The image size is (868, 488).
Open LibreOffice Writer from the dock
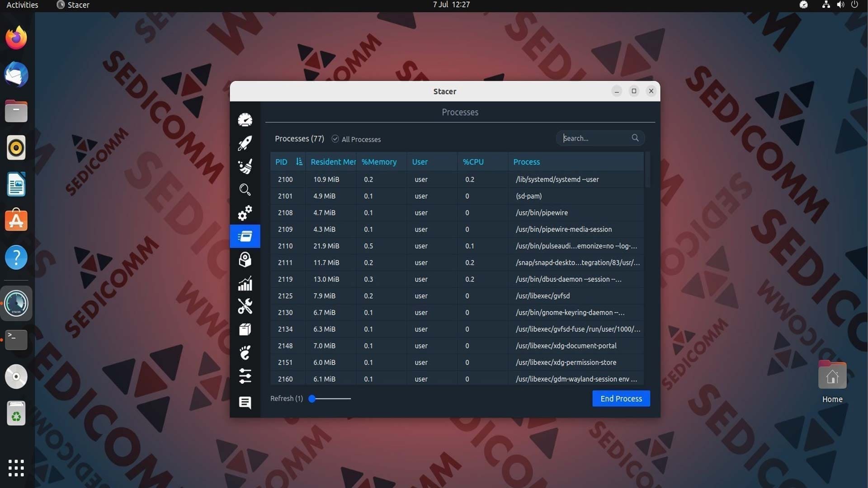[x=16, y=184]
